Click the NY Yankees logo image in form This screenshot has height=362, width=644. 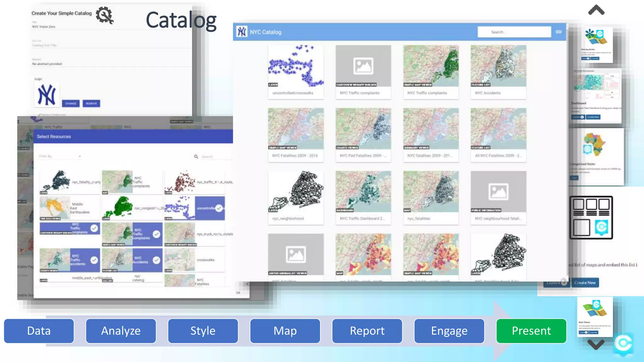(x=47, y=95)
